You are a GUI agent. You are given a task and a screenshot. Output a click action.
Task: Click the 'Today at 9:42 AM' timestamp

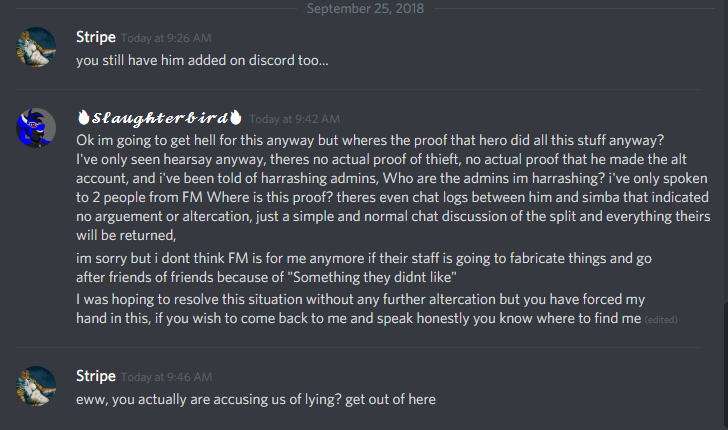(294, 119)
